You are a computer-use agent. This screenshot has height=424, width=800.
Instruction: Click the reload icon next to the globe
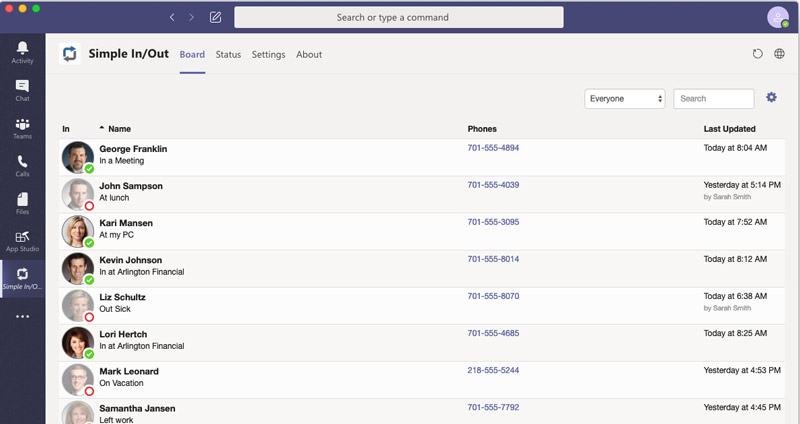[758, 54]
